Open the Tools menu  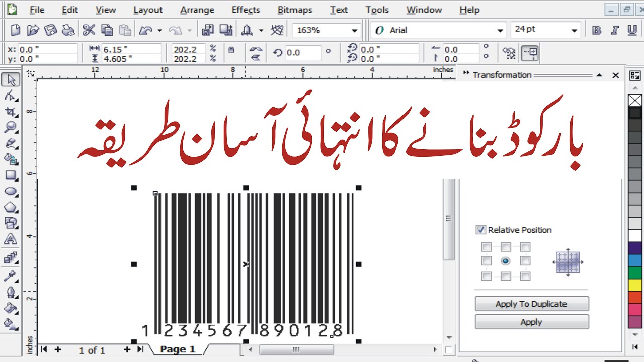(377, 10)
